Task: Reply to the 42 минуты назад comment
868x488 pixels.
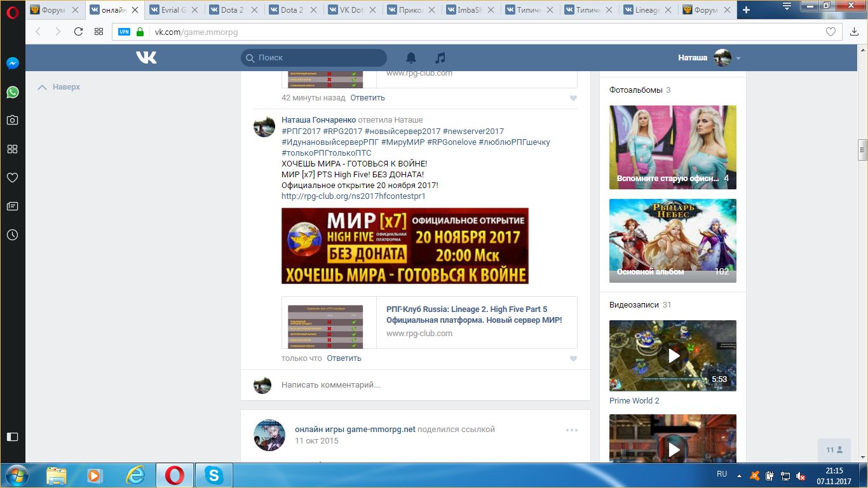Action: click(x=367, y=98)
